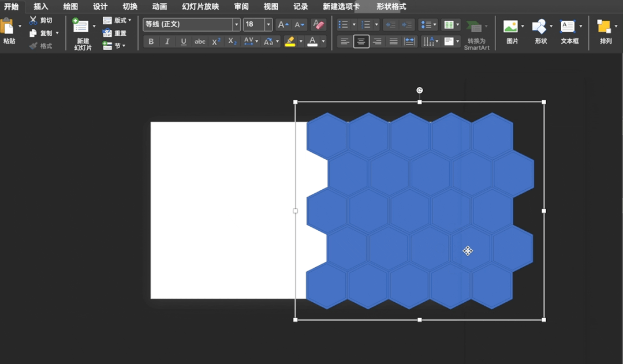Screen dimensions: 623x364
Task: Click the 重置 reset slide button
Action: [114, 33]
